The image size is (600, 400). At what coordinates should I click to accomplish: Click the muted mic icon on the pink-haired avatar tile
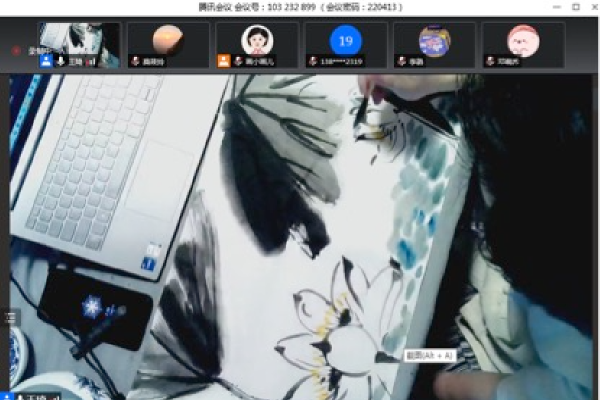pos(491,61)
